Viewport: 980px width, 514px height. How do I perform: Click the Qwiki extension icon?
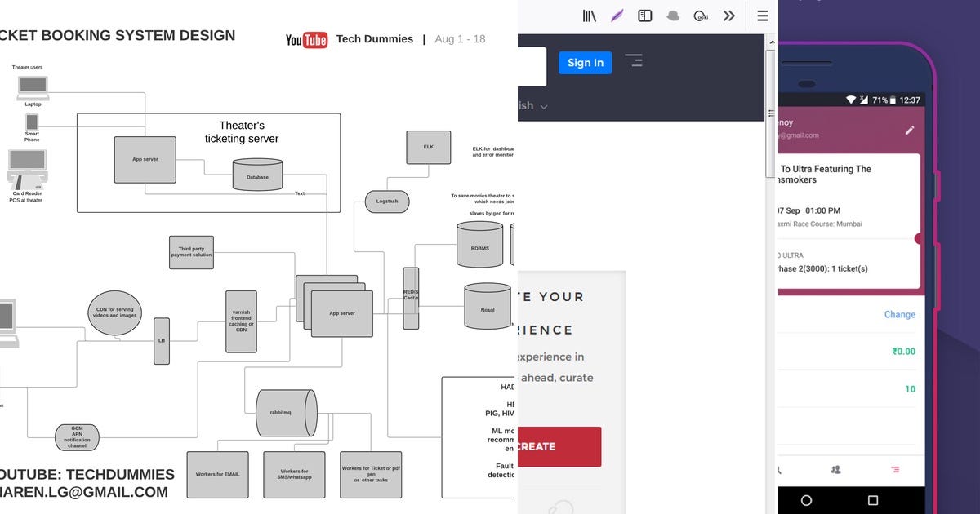point(701,16)
